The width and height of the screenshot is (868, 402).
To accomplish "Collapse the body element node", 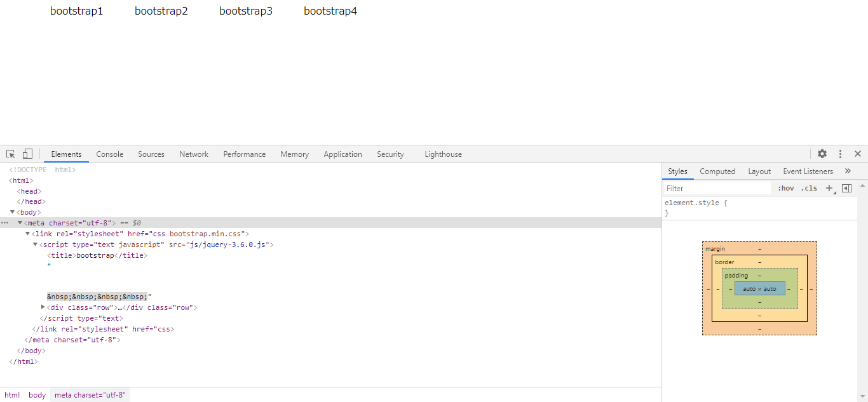I will pyautogui.click(x=11, y=211).
